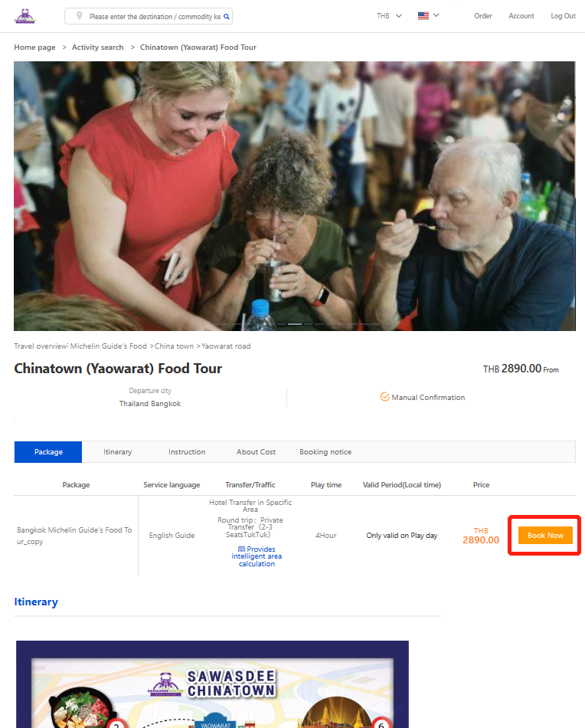Expand the language selector chevron
This screenshot has width=585, height=728.
[436, 15]
